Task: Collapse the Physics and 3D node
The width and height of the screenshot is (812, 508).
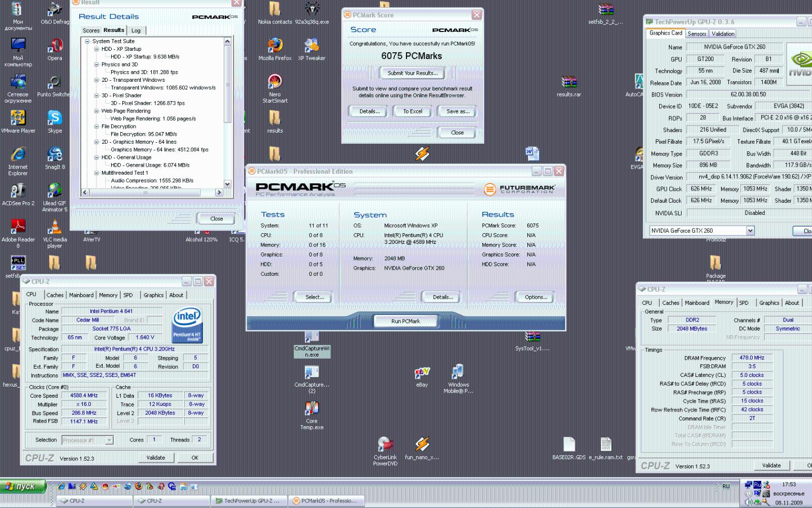Action: tap(96, 65)
